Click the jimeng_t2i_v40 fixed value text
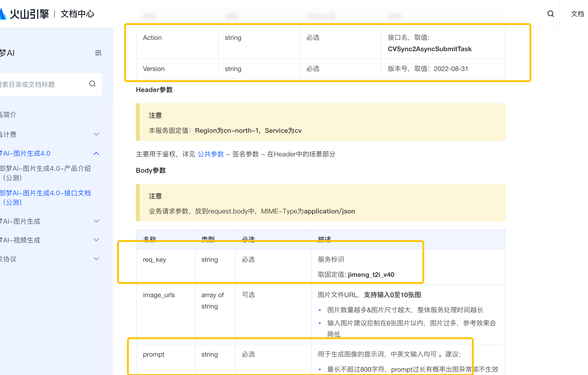 pos(371,275)
